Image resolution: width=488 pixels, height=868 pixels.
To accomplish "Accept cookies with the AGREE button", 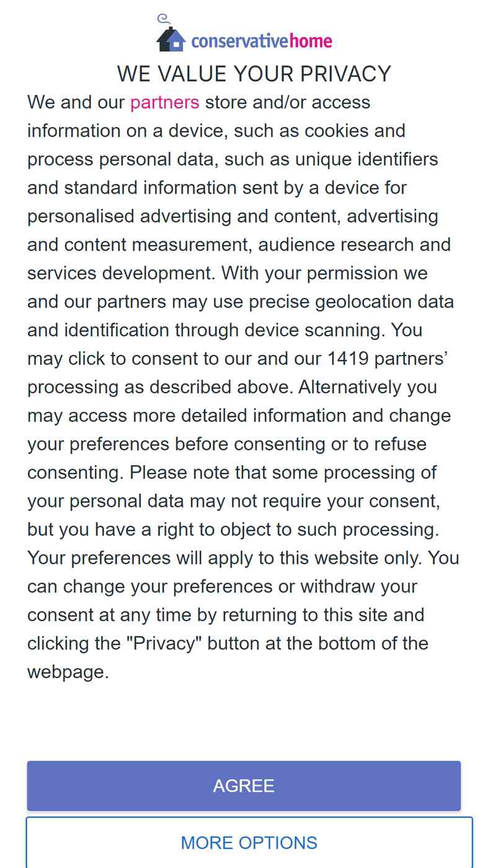I will pos(244,785).
